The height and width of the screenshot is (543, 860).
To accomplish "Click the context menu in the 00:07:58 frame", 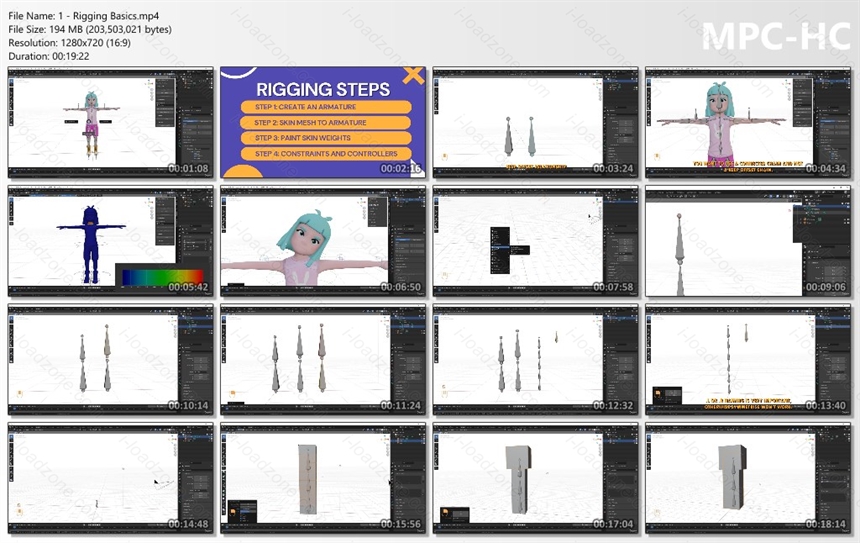I will tap(500, 250).
